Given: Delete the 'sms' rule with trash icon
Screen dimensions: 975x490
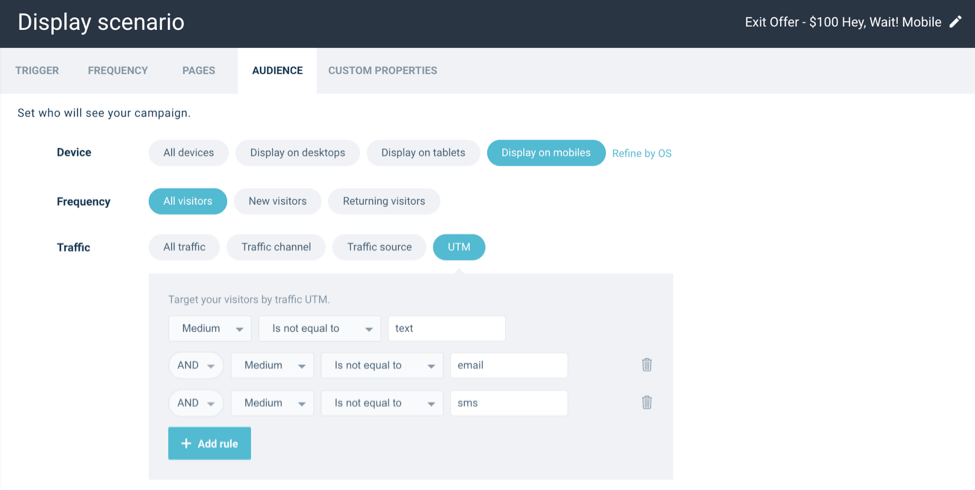Looking at the screenshot, I should point(647,403).
